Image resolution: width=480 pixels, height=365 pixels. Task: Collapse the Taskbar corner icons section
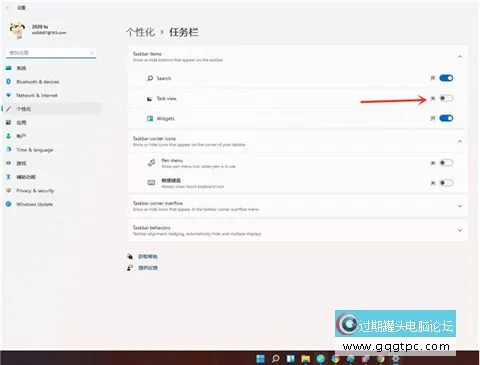(460, 141)
